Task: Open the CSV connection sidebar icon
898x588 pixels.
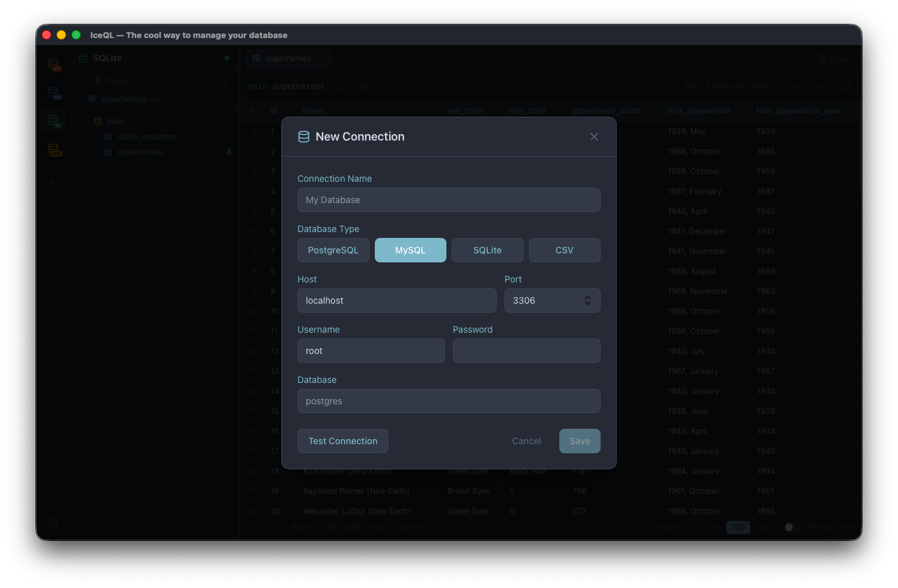Action: (x=55, y=150)
